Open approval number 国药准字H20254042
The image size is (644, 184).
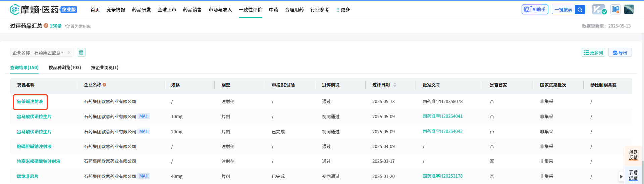click(x=442, y=131)
